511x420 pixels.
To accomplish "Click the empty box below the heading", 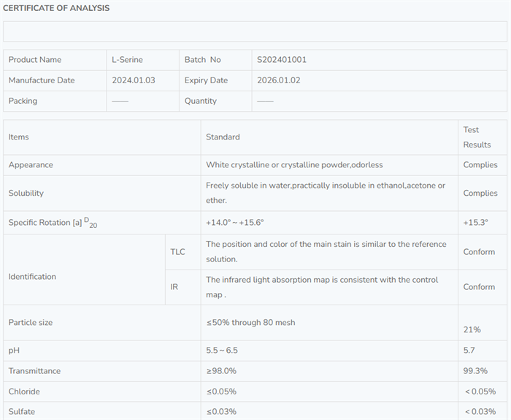I will click(255, 31).
